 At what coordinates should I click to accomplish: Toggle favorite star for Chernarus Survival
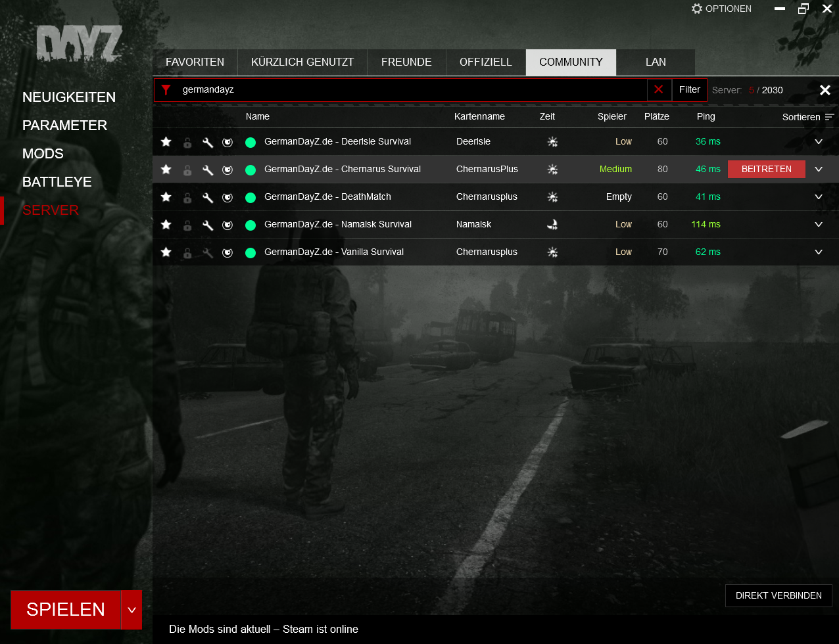point(166,170)
